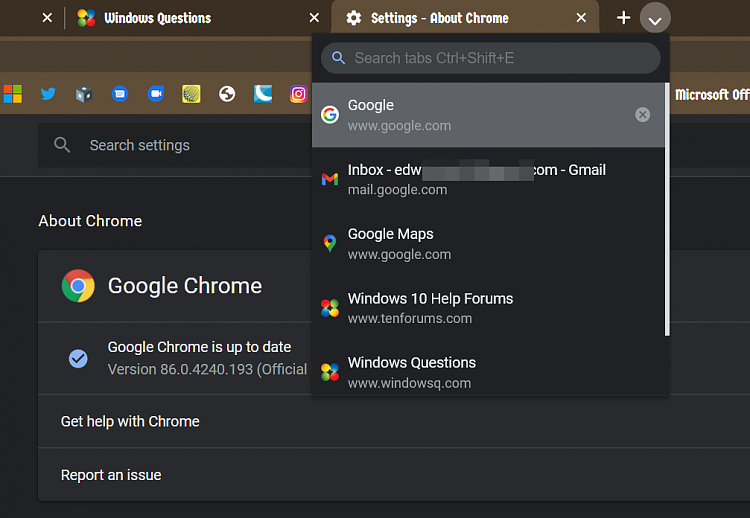The width and height of the screenshot is (750, 518).
Task: Click the www.windowsq.com URL text
Action: point(409,383)
